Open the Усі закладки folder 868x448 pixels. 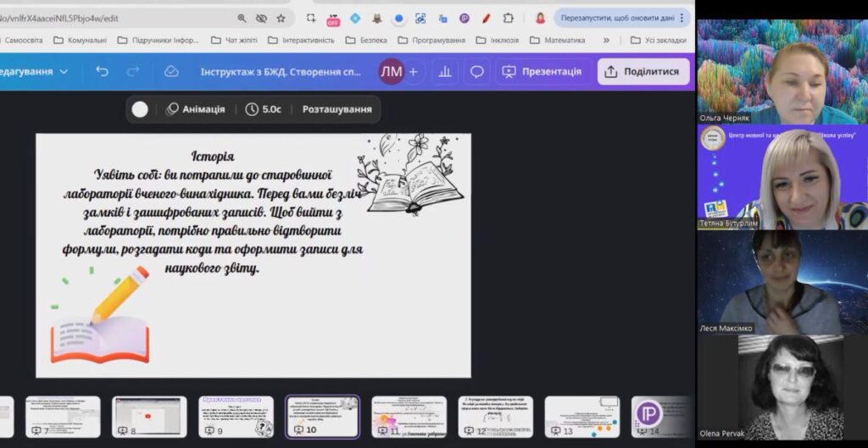click(x=659, y=41)
